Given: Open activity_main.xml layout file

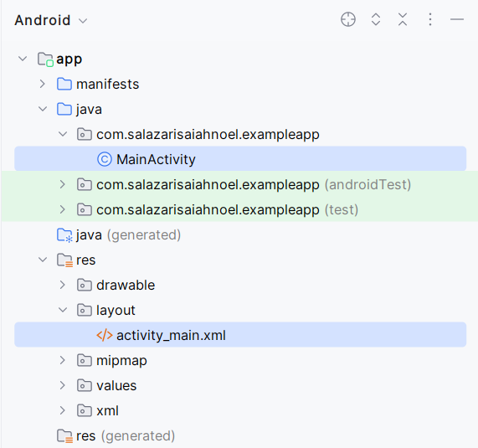Looking at the screenshot, I should click(x=240, y=335).
